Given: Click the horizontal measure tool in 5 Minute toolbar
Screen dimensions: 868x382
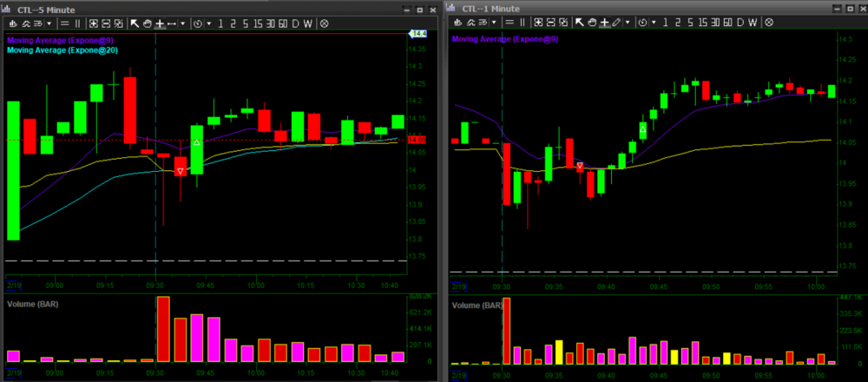Looking at the screenshot, I should coord(172,23).
